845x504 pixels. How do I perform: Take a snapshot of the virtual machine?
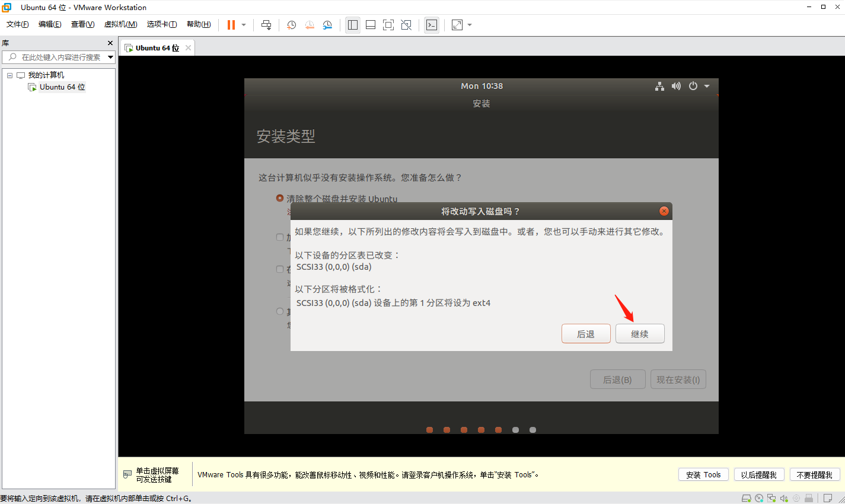pos(291,25)
